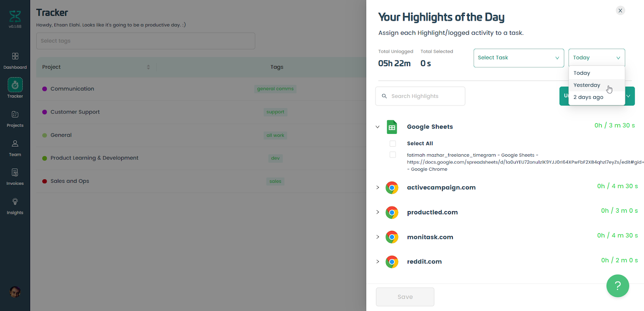Click the reddit.com title
Screen dimensions: 644x311
pos(424,261)
